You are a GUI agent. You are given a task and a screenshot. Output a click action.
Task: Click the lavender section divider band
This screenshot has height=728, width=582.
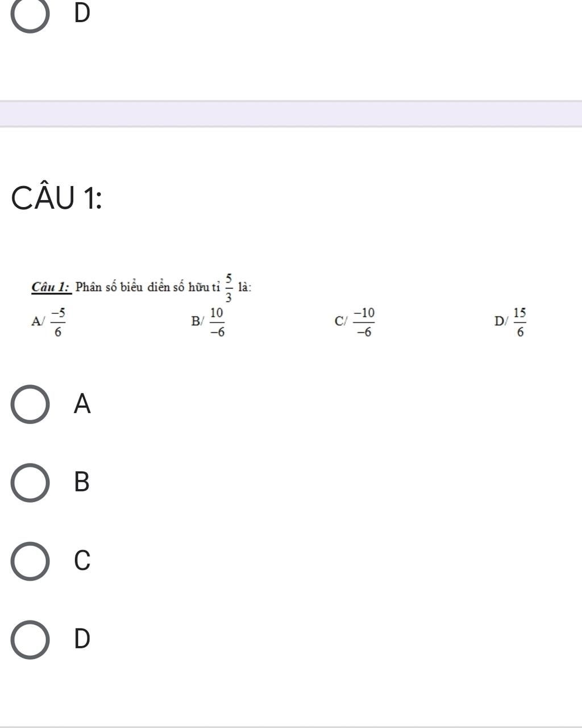pyautogui.click(x=291, y=114)
